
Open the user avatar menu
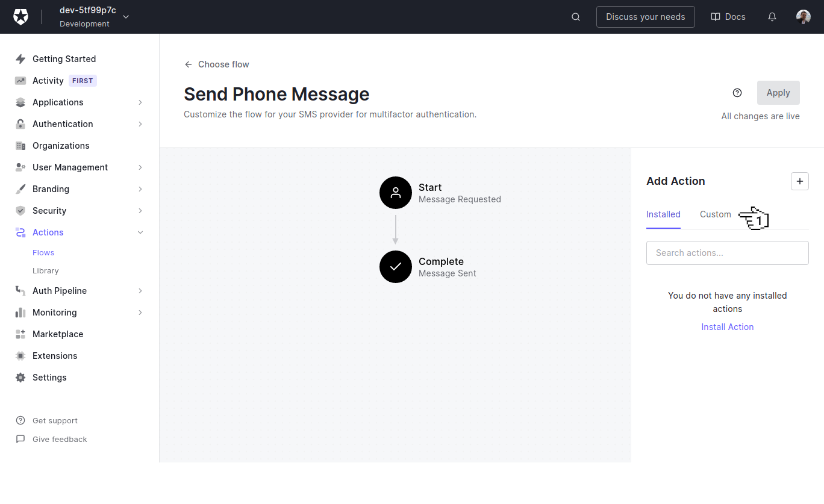pyautogui.click(x=804, y=17)
